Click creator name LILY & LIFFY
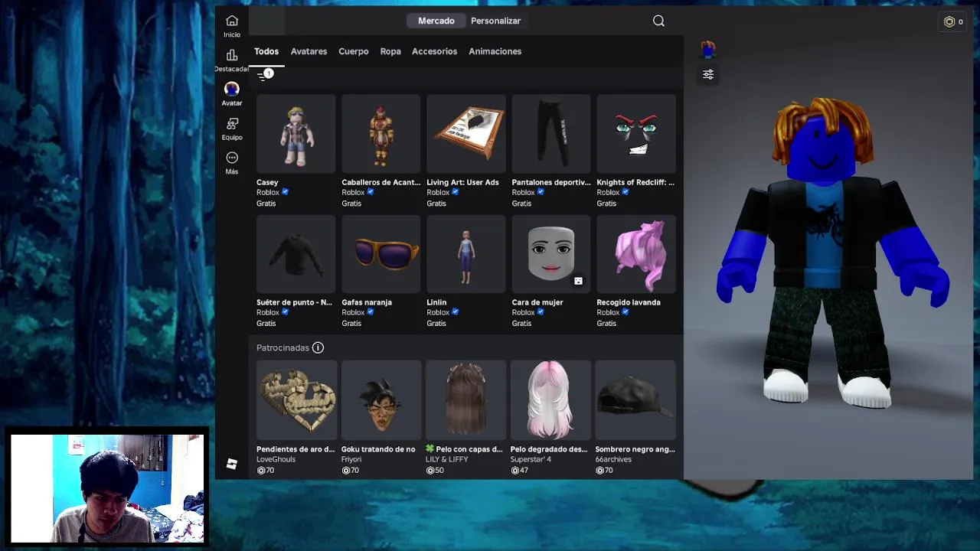The height and width of the screenshot is (551, 980). tap(447, 459)
